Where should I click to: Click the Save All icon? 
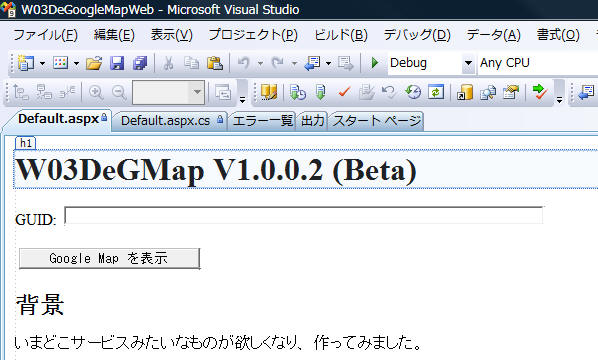tap(140, 63)
